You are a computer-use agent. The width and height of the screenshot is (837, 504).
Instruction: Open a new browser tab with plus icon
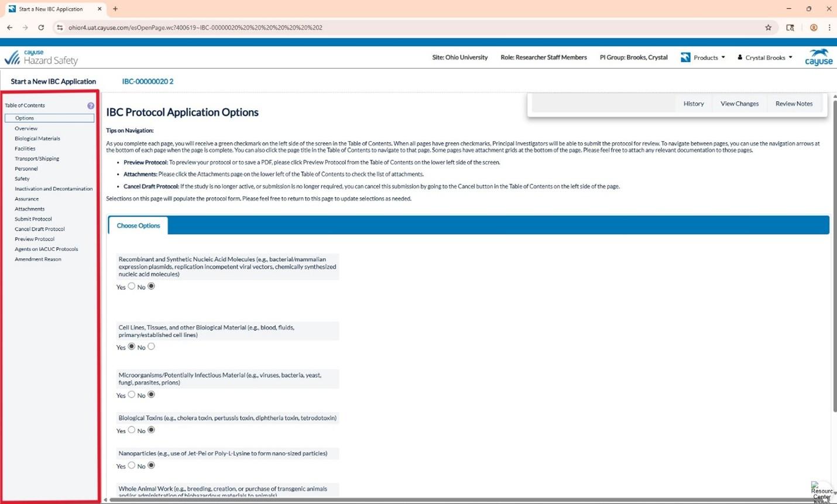tap(115, 9)
